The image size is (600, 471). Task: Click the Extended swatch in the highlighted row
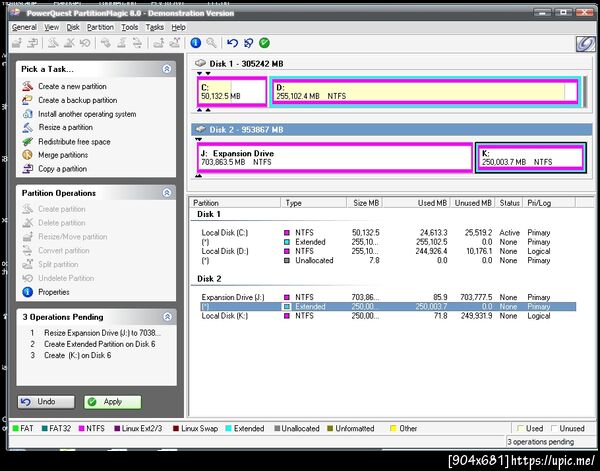coord(287,306)
